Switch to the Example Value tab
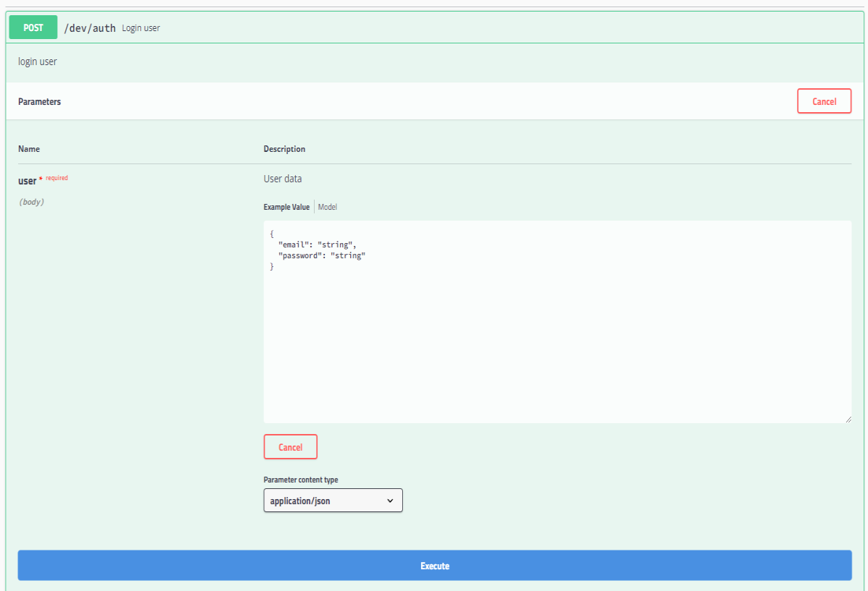 pos(286,207)
